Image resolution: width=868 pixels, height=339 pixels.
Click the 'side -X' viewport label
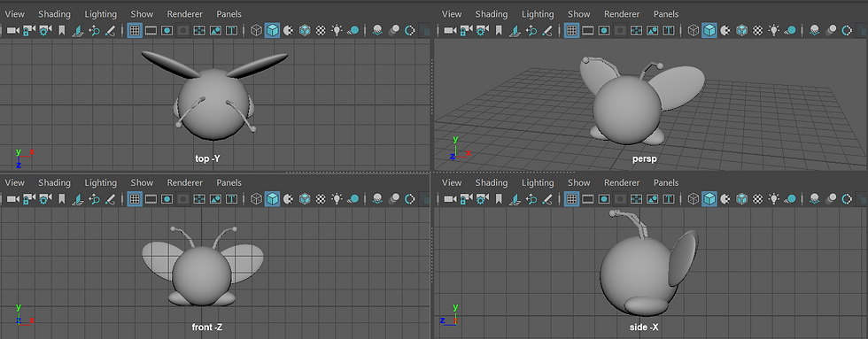click(645, 327)
